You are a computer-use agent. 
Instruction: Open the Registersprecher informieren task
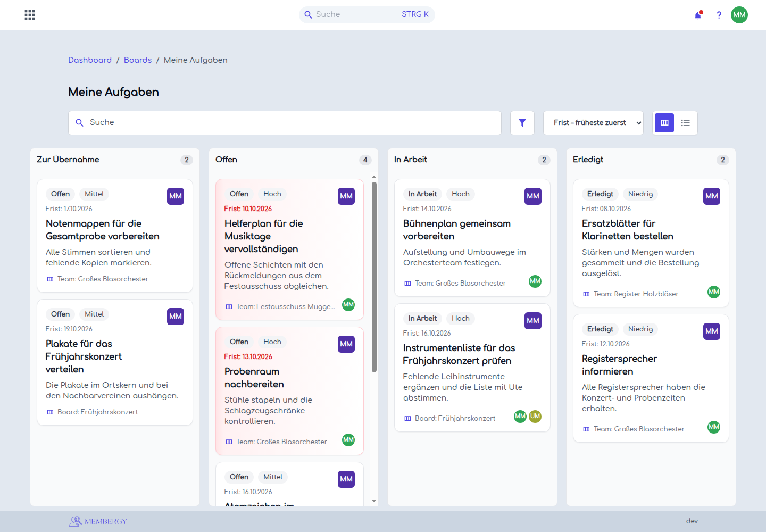(x=619, y=365)
